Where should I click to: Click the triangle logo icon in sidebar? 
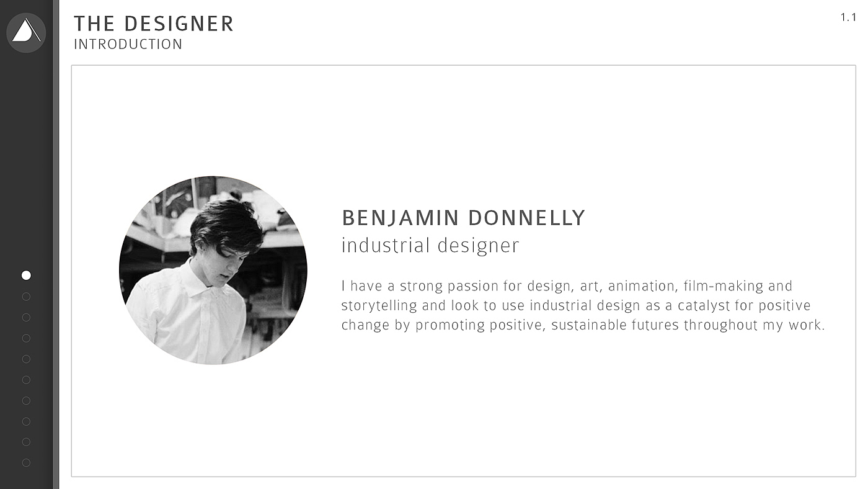[26, 32]
